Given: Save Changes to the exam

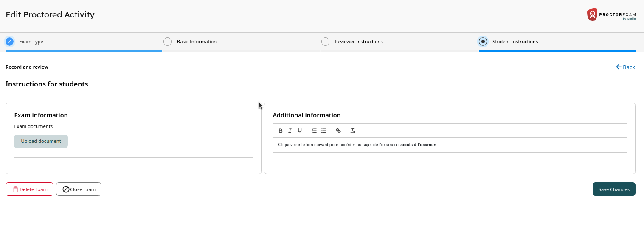Looking at the screenshot, I should click(613, 189).
